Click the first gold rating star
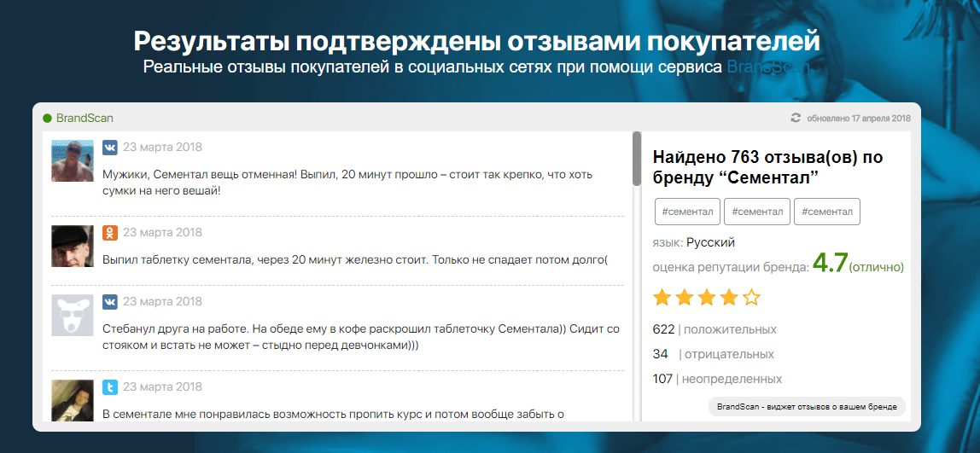The height and width of the screenshot is (453, 980). pos(662,298)
